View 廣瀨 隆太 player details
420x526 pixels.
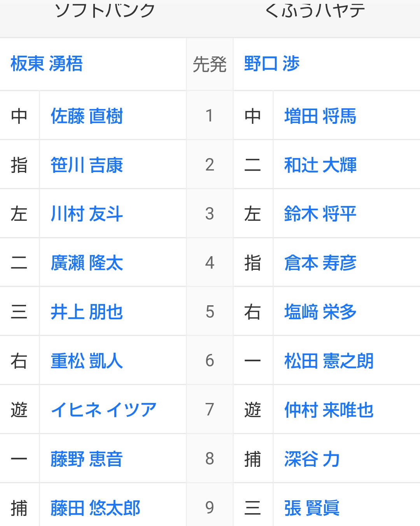pyautogui.click(x=87, y=263)
